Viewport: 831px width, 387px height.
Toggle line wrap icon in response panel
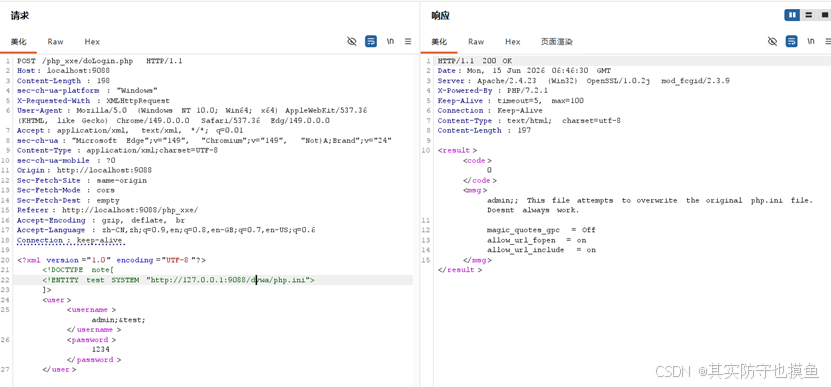(x=792, y=41)
